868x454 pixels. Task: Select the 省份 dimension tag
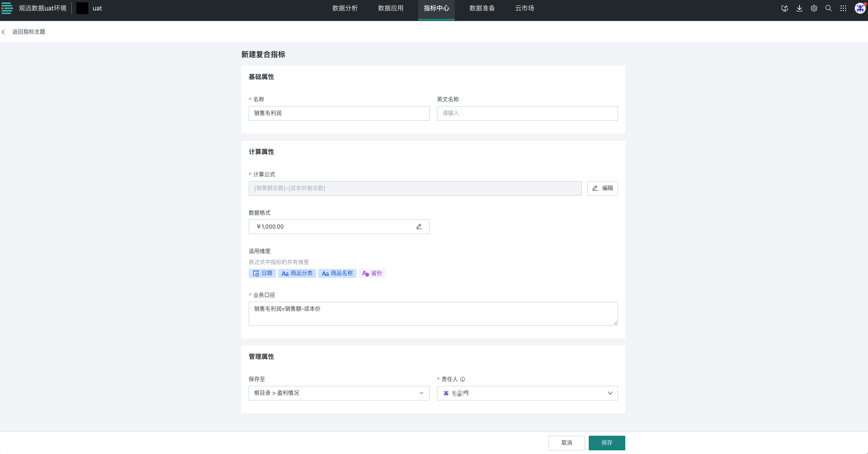click(373, 273)
